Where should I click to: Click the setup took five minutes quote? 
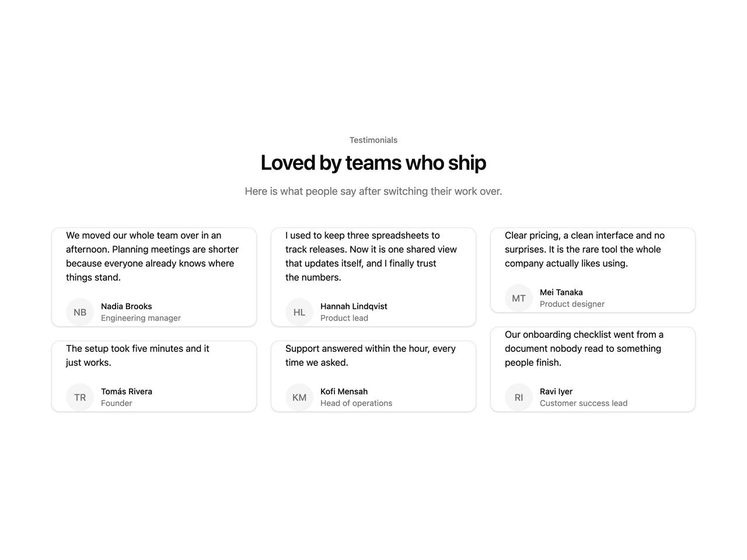138,356
